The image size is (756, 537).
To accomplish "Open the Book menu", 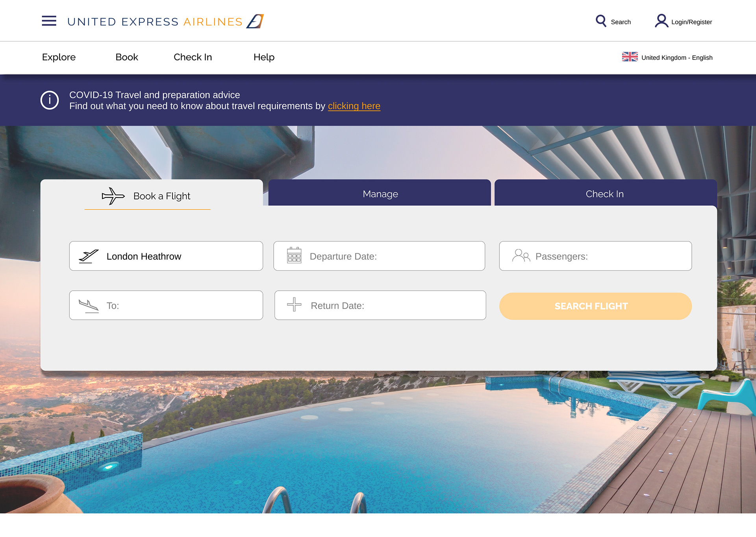I will click(127, 57).
